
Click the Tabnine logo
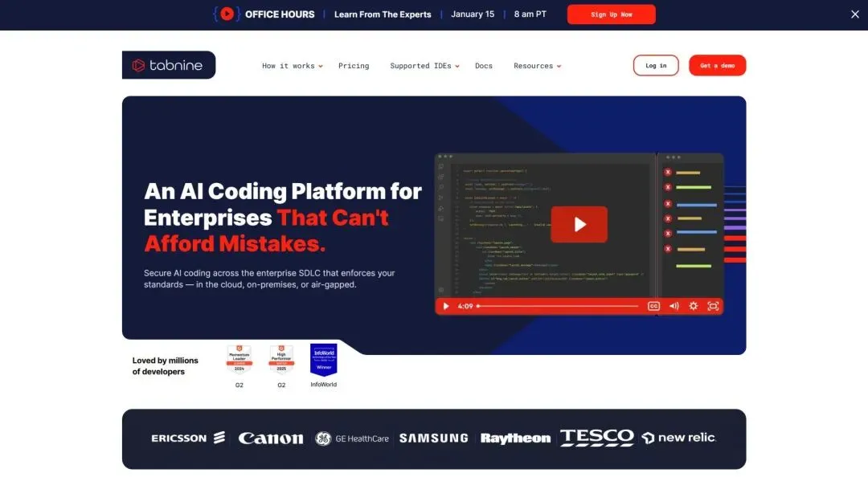(x=168, y=65)
